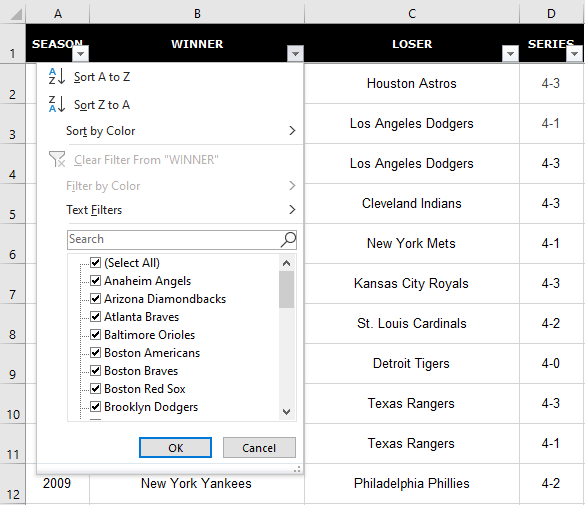Click the Select All corner triangle
This screenshot has height=505, width=585.
click(x=16, y=15)
